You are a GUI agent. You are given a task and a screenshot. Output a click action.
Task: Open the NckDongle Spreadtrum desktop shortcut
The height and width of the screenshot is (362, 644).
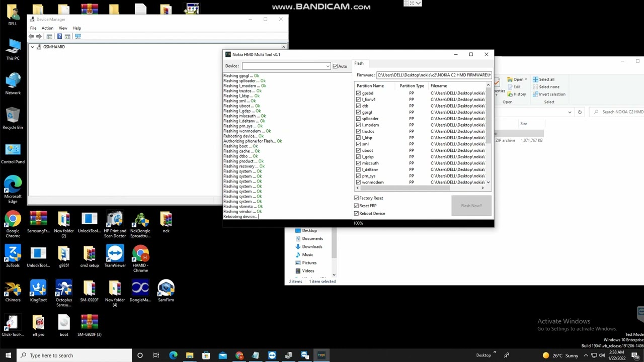140,225
